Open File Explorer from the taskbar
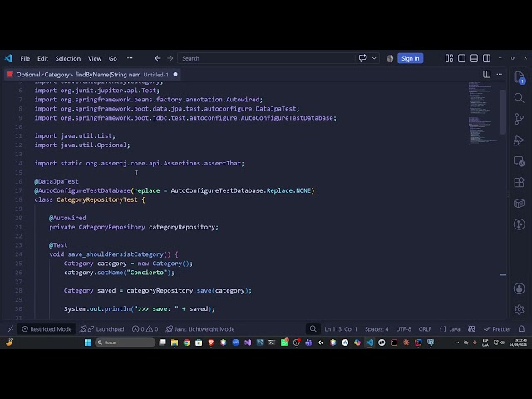This screenshot has width=532, height=399. [x=175, y=342]
